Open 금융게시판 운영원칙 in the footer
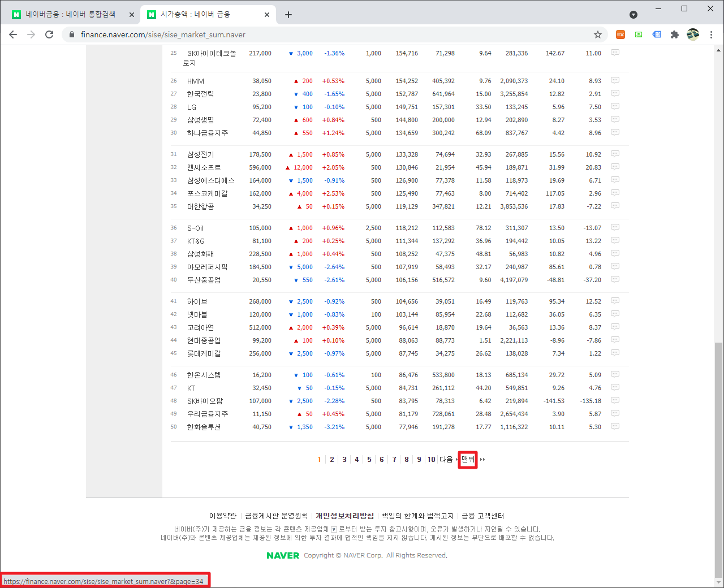 click(x=277, y=516)
